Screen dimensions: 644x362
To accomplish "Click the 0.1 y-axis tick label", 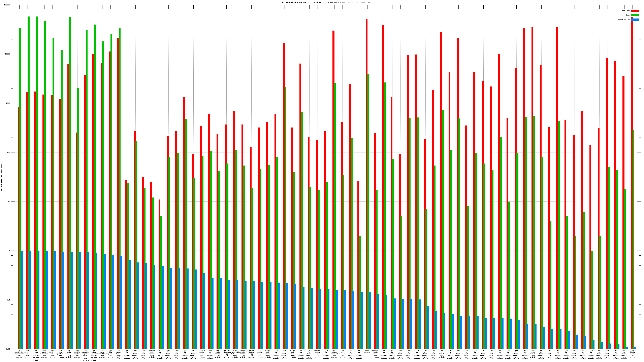I will click(9, 300).
